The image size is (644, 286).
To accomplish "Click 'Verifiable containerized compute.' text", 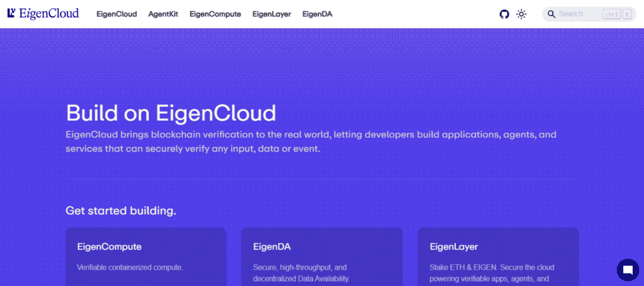I will pyautogui.click(x=130, y=267).
